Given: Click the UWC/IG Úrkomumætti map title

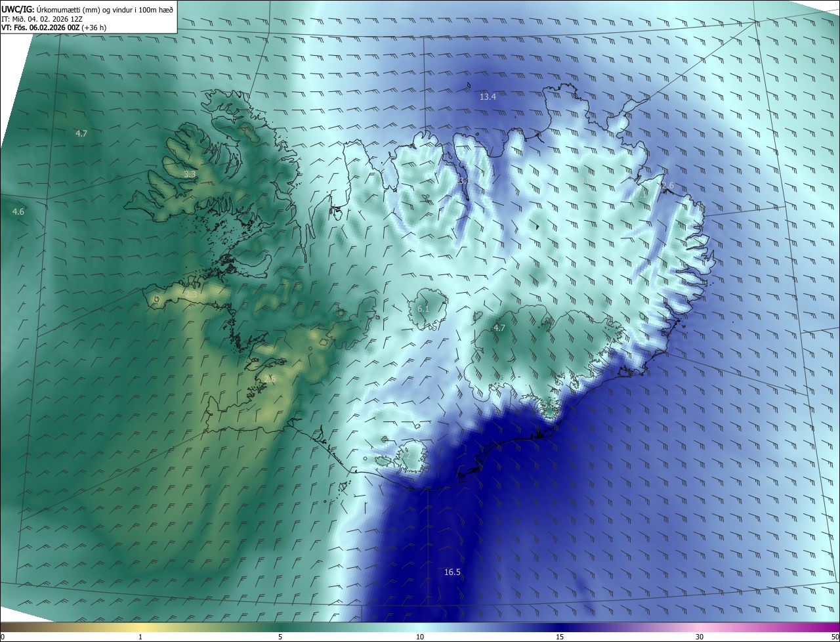Looking at the screenshot, I should (x=89, y=9).
